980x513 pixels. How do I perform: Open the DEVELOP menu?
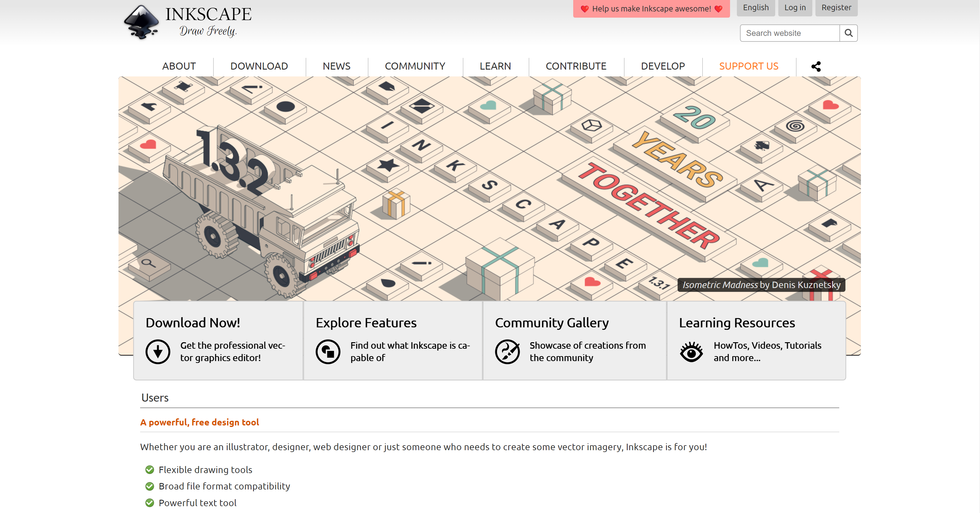point(663,66)
